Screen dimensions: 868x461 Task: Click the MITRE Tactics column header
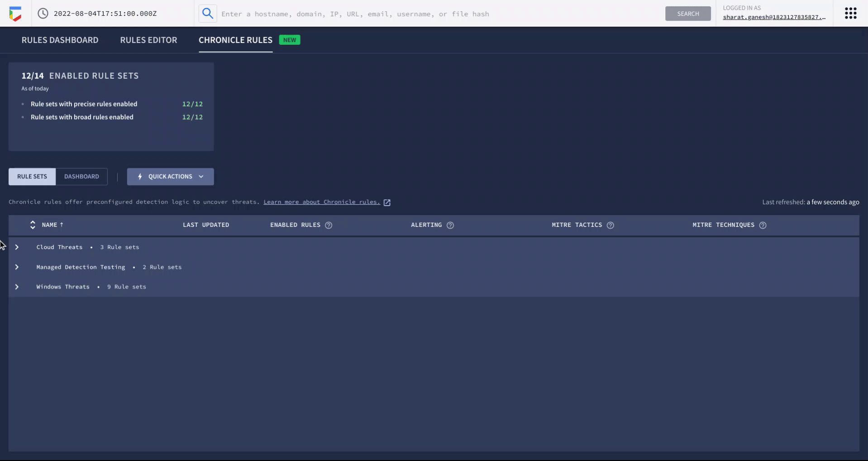point(577,225)
